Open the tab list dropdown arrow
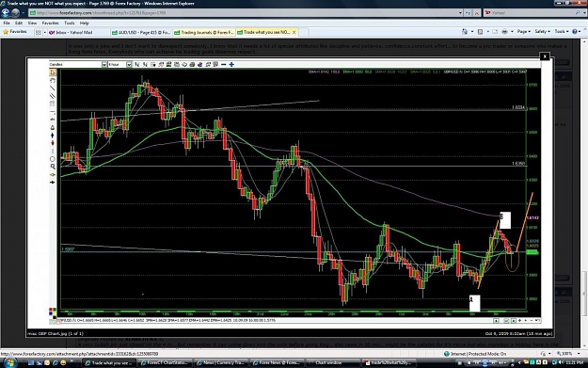Viewport: 588px width, 368px height. (x=44, y=32)
